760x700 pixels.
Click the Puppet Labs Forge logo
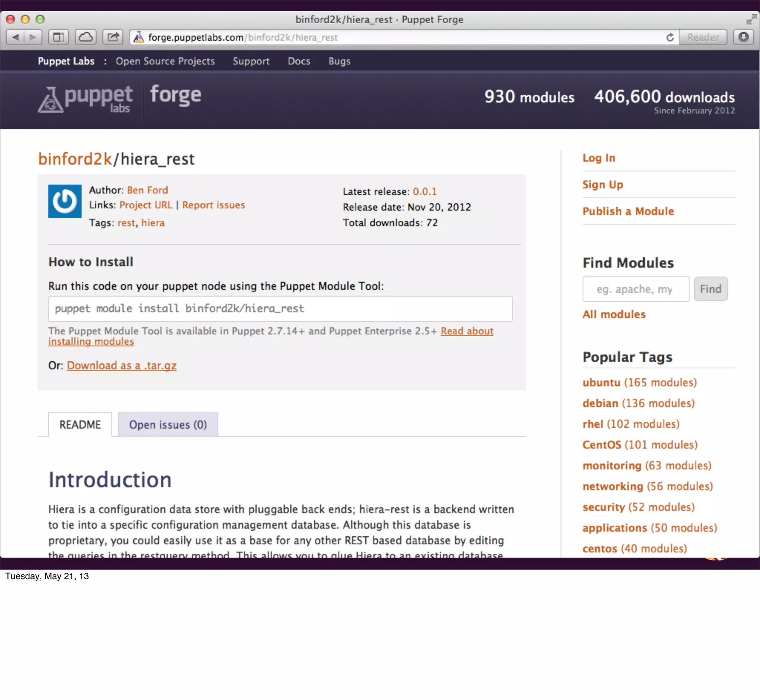pyautogui.click(x=119, y=99)
